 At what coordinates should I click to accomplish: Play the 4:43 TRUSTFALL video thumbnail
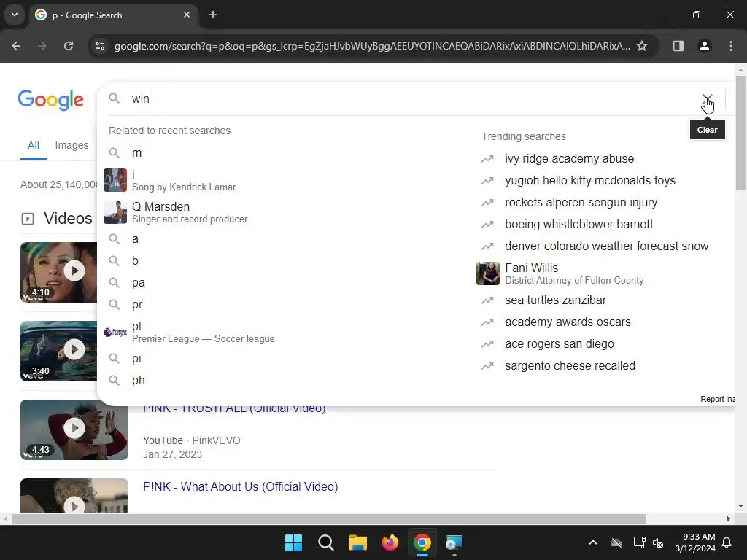74,429
